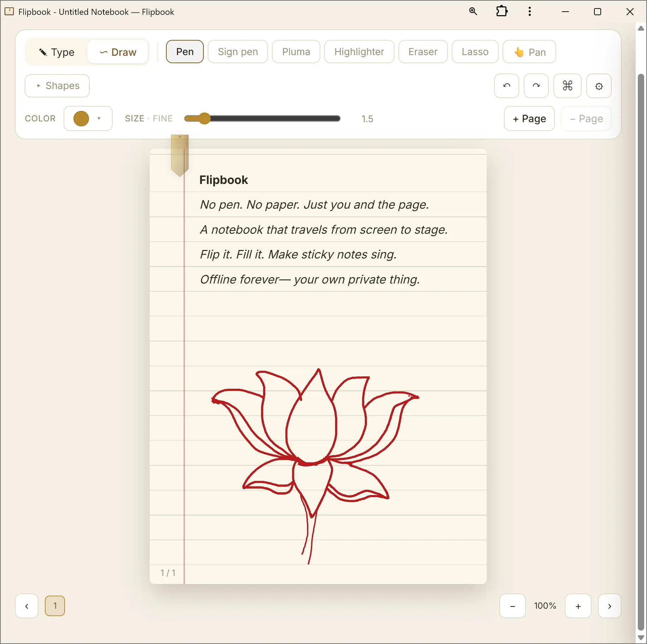
Task: Open the gear settings button
Action: pyautogui.click(x=599, y=86)
